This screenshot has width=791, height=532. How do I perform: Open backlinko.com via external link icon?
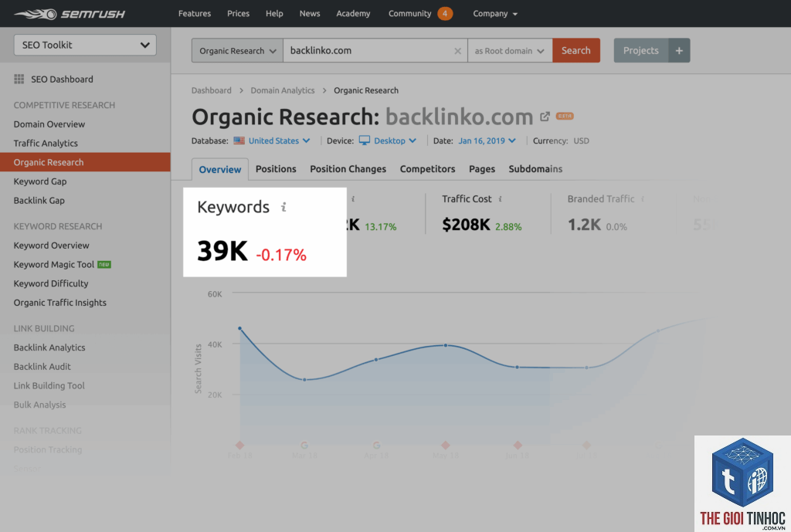[545, 117]
